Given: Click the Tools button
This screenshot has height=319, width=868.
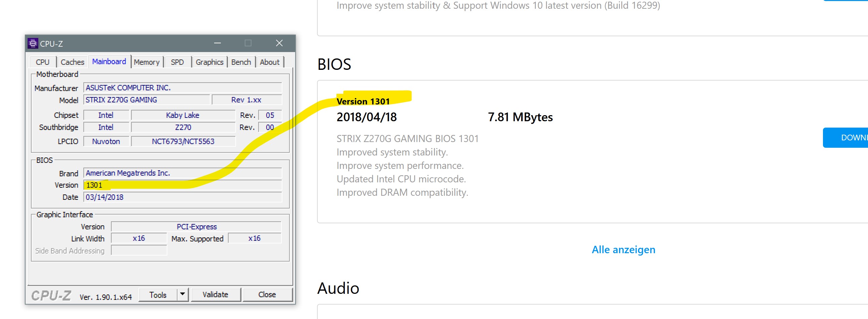Looking at the screenshot, I should click(x=158, y=295).
